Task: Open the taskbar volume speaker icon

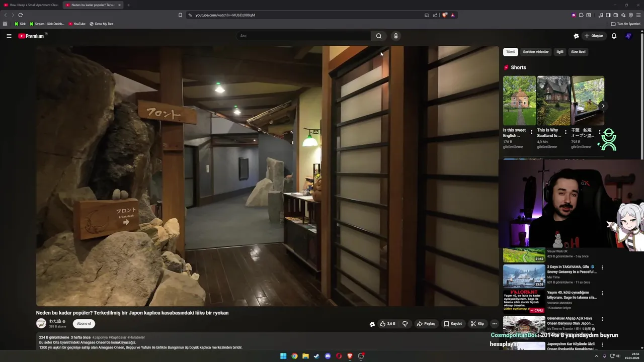Action: tap(619, 356)
